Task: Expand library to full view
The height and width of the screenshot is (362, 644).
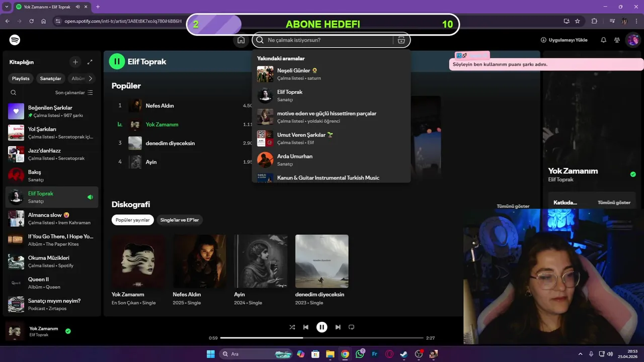Action: pyautogui.click(x=90, y=62)
